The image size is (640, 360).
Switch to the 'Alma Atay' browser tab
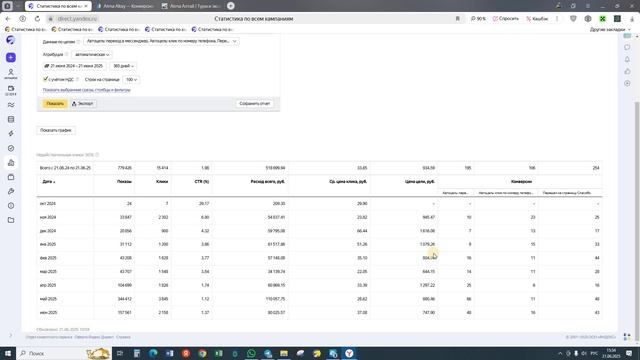coord(125,6)
